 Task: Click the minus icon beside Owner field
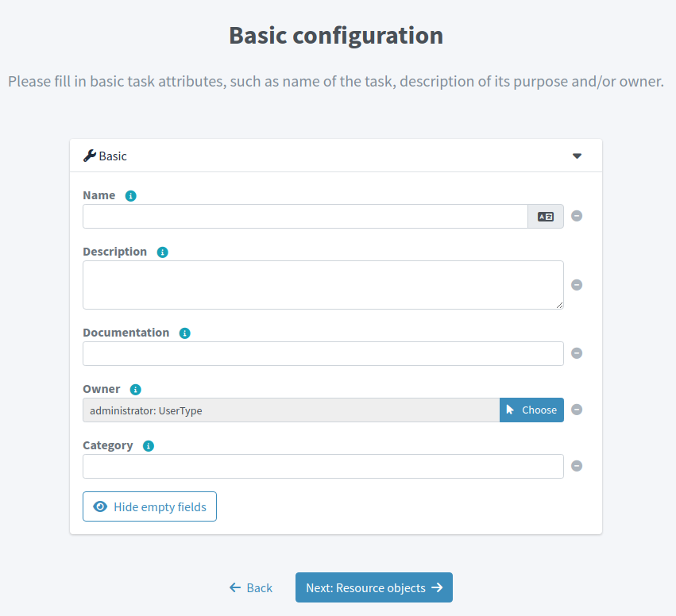pos(577,410)
